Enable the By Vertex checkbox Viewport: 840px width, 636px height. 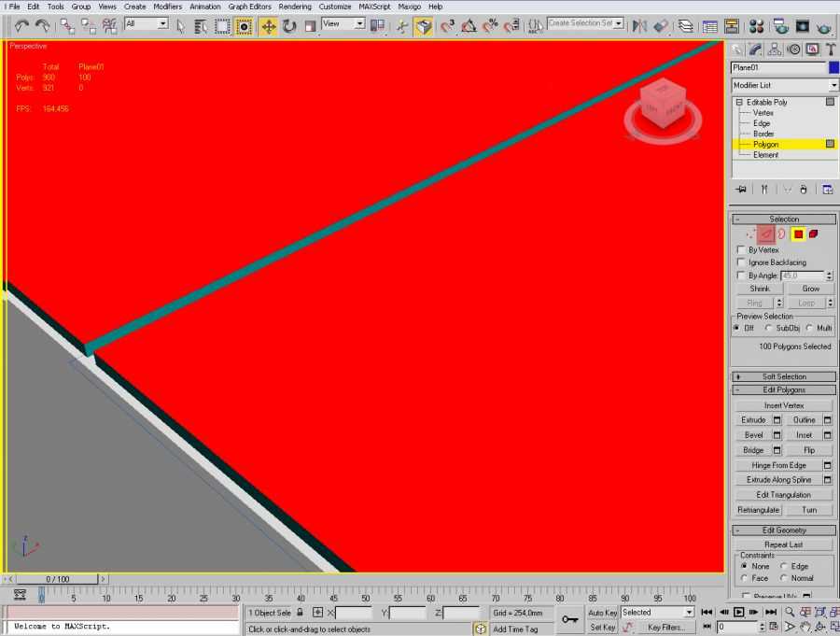click(x=741, y=250)
